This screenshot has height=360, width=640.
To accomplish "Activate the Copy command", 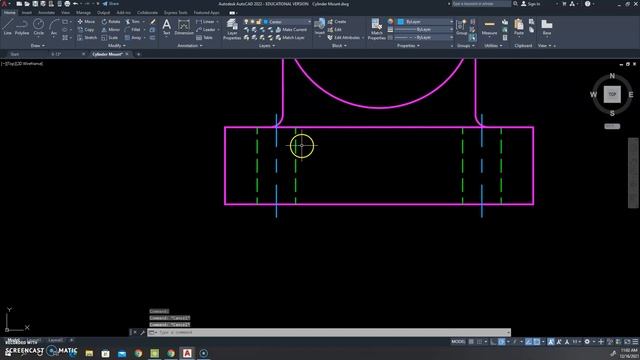I will [86, 29].
